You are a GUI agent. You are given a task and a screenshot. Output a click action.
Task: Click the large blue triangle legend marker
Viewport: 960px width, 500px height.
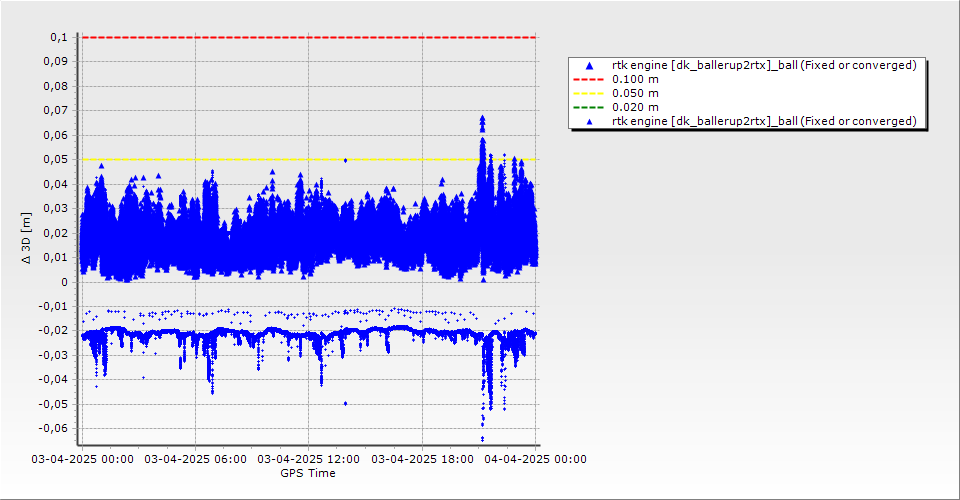click(589, 65)
